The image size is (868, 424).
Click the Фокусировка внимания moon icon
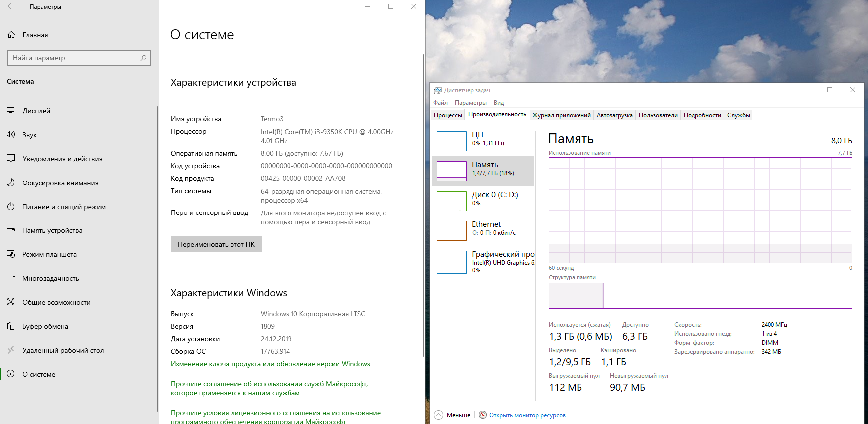click(11, 182)
